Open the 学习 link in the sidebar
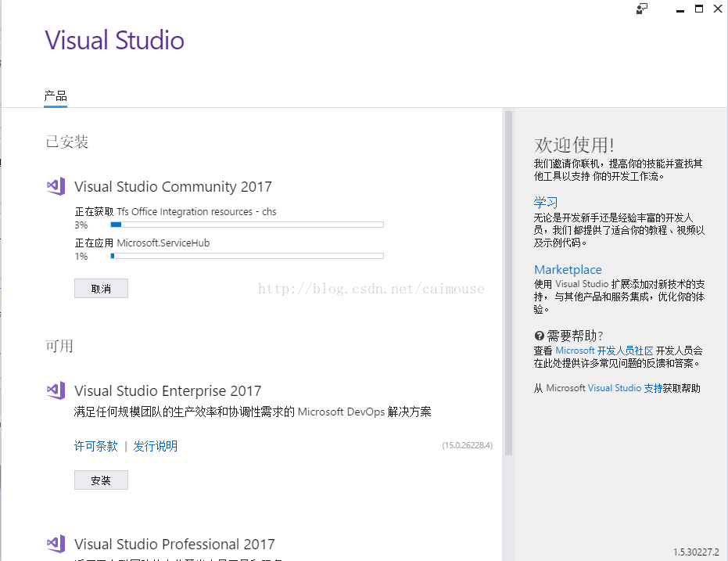Screen dimensions: 728x561 (x=546, y=203)
